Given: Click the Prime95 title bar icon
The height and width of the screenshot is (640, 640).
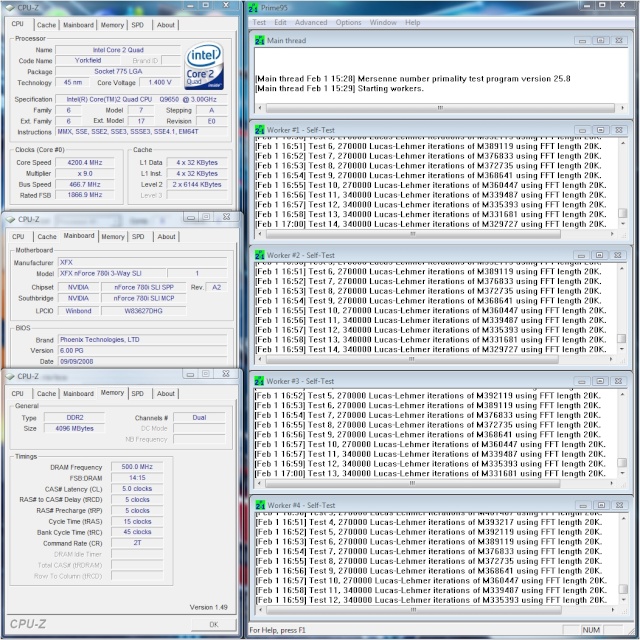Looking at the screenshot, I should [x=253, y=8].
